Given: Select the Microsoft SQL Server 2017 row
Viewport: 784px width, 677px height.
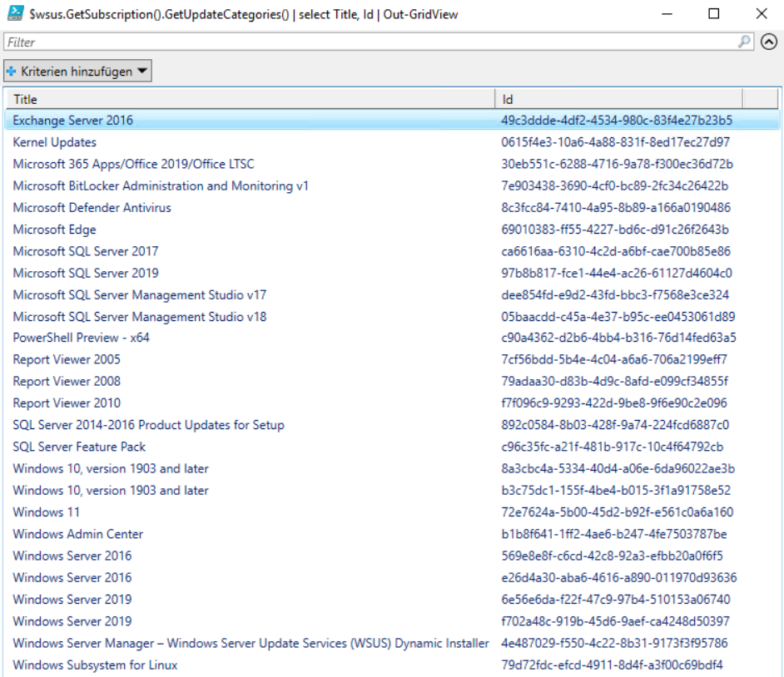Looking at the screenshot, I should coord(392,251).
